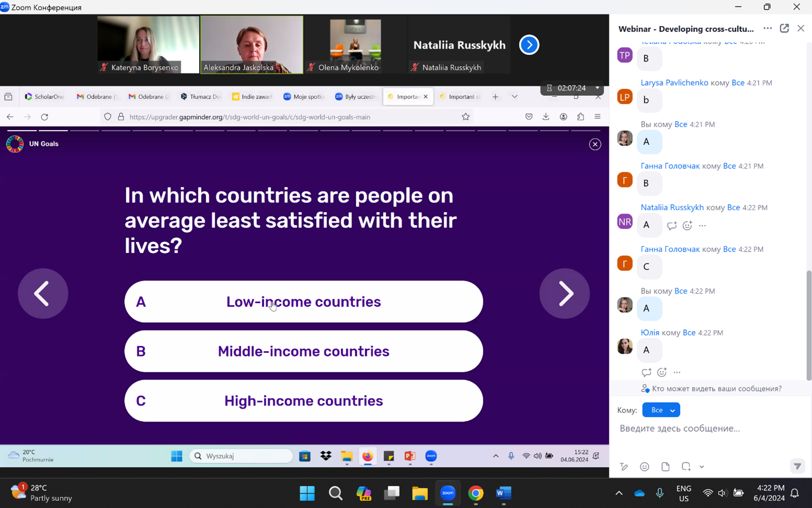Reply in thread to Юлія's message
Viewport: 812px width, 508px height.
coord(646,372)
